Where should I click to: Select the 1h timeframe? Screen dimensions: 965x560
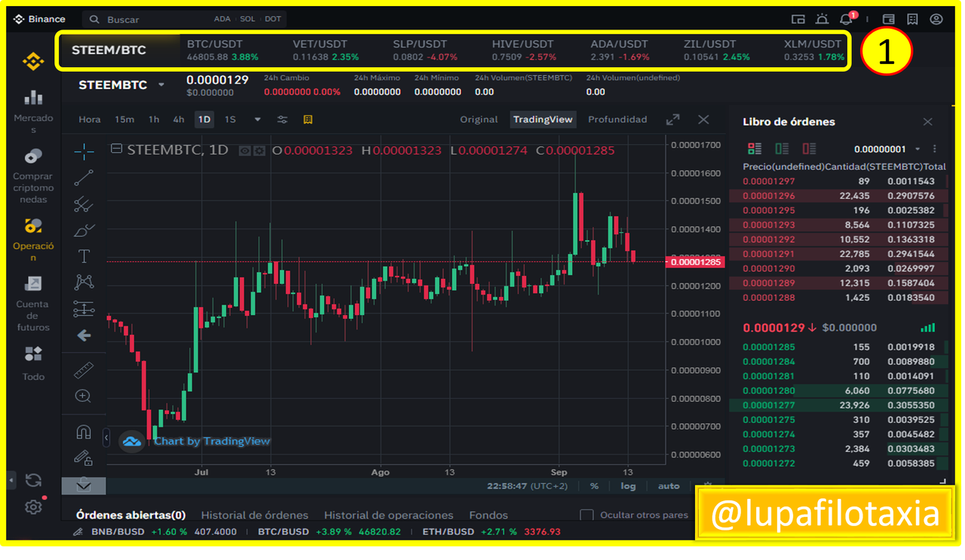(x=154, y=120)
